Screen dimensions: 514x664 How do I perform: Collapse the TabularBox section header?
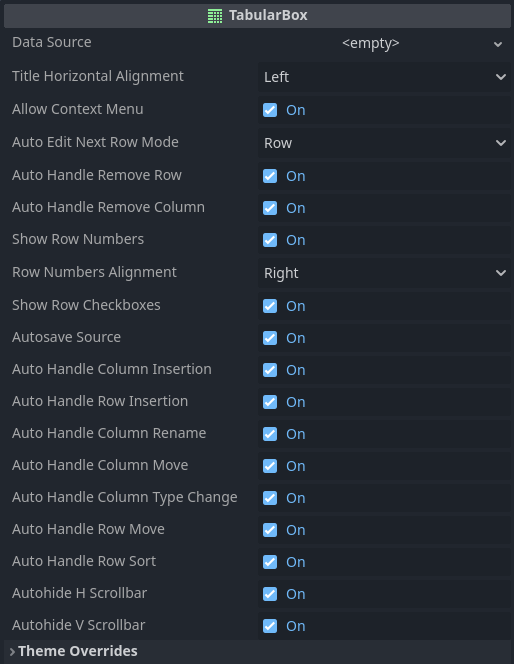click(x=257, y=16)
